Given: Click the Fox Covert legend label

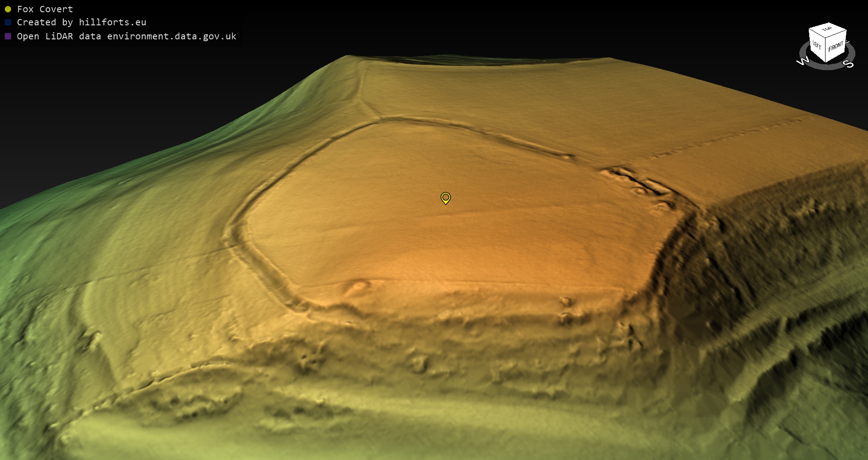Looking at the screenshot, I should tap(45, 9).
